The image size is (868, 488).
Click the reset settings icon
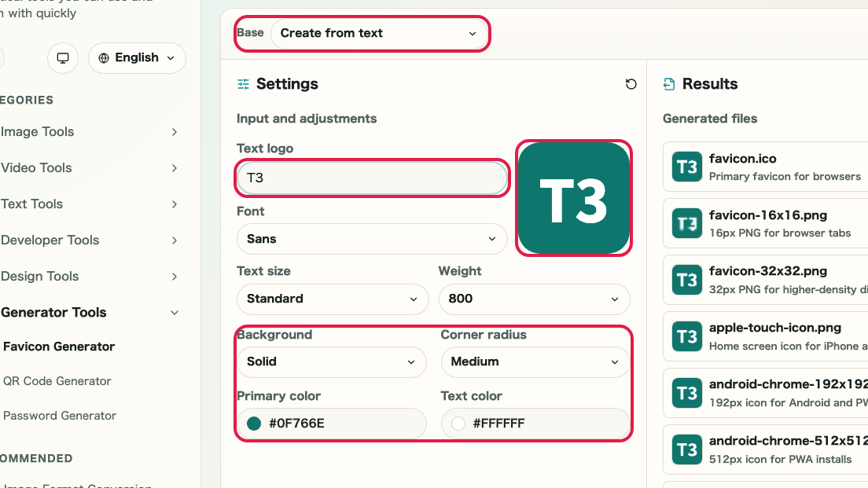[631, 84]
